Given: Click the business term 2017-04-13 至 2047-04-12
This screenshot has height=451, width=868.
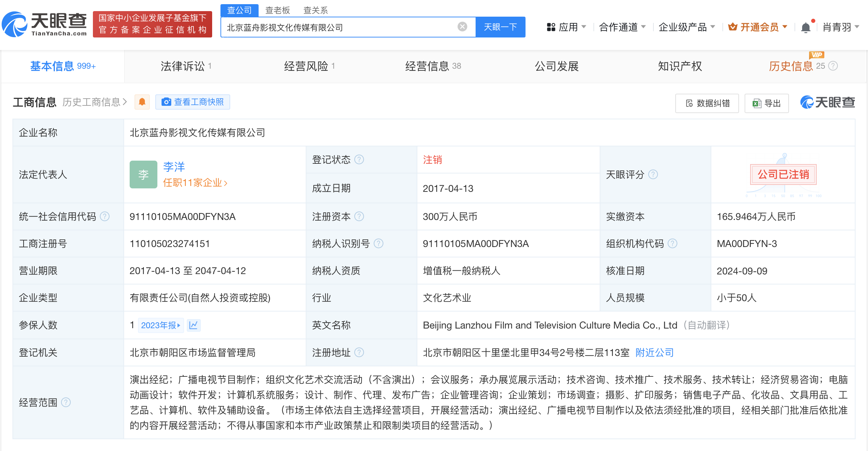Looking at the screenshot, I should tap(188, 271).
